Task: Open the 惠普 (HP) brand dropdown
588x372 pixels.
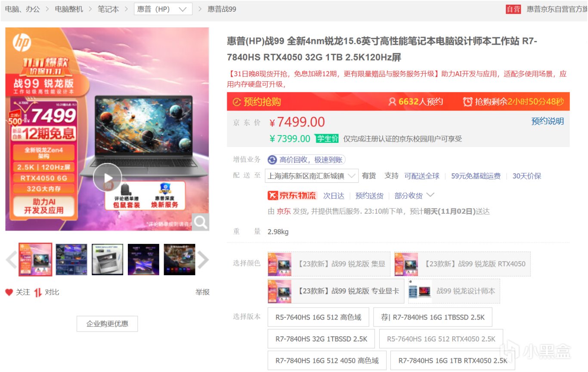Action: (x=163, y=9)
